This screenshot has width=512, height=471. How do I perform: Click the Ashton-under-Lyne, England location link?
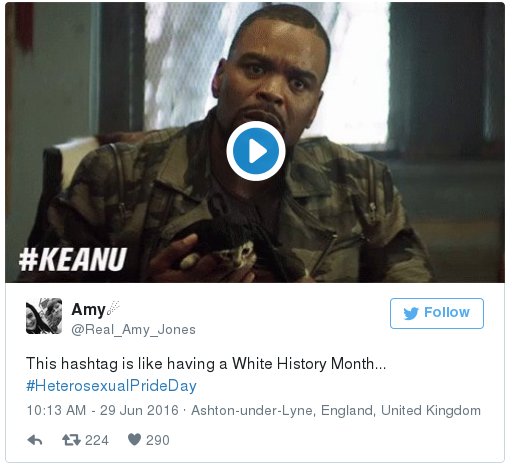(336, 410)
